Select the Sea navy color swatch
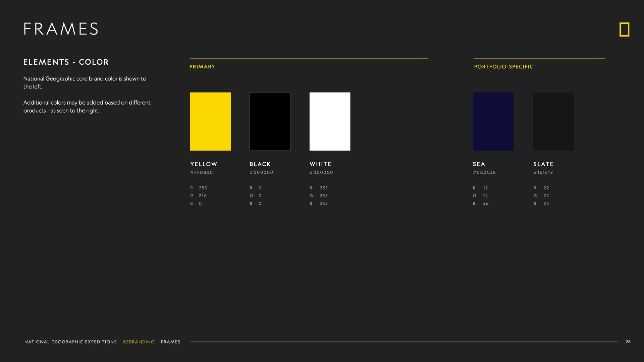The image size is (644, 362). coord(493,121)
